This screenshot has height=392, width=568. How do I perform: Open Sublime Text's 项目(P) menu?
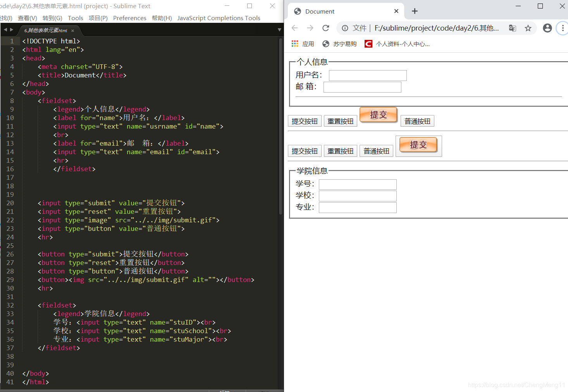pyautogui.click(x=98, y=18)
